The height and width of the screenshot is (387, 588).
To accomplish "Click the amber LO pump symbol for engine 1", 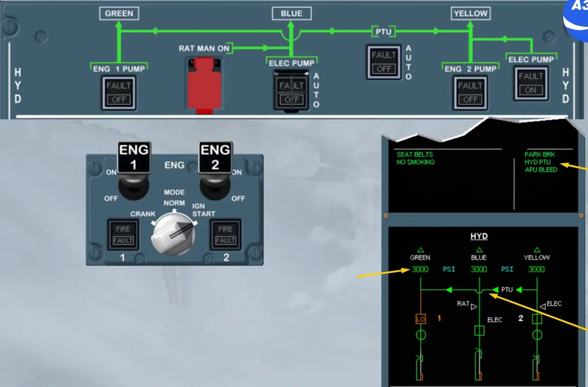I will click(x=421, y=318).
